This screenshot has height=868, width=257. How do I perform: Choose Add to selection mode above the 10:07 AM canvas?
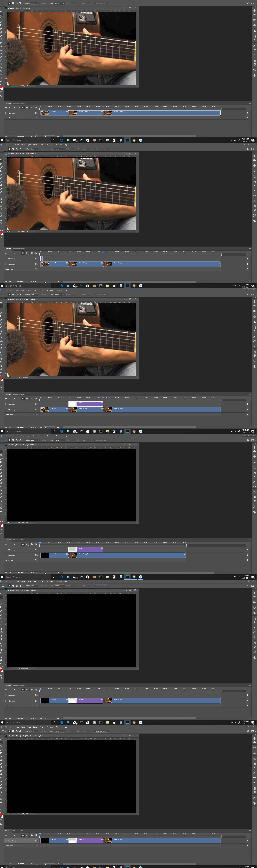pos(13,3)
